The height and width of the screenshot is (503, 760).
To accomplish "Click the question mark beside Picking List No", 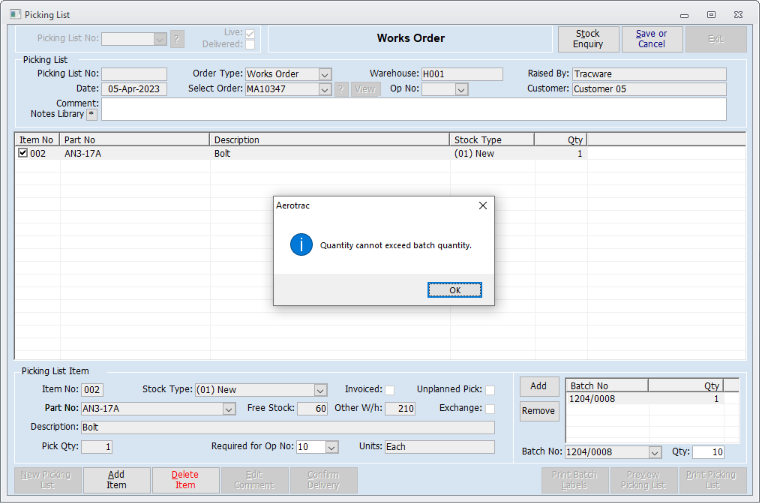I will click(177, 38).
